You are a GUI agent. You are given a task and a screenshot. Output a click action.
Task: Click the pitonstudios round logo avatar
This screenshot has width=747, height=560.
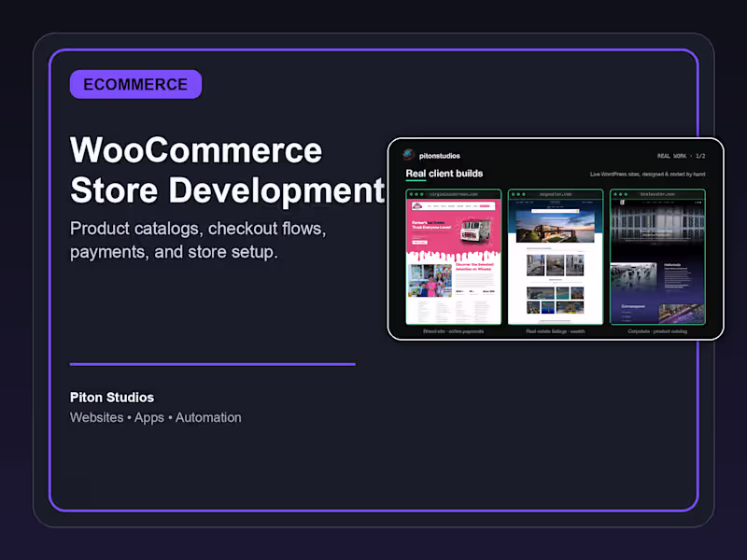tap(408, 155)
